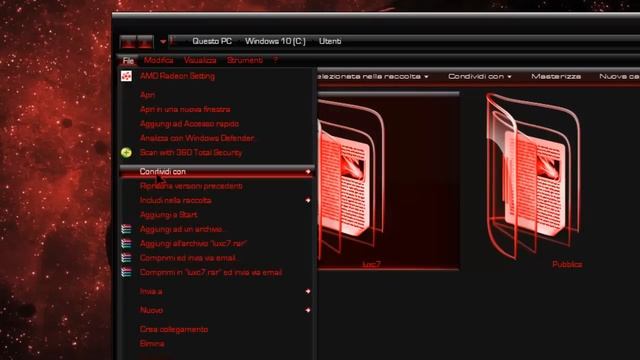Select highlighted Condividi con menu entry
Image resolution: width=640 pixels, height=360 pixels.
(217, 172)
